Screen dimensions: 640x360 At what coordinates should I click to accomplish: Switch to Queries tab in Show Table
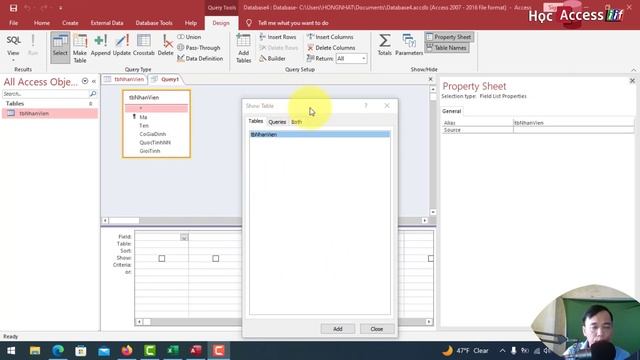277,122
